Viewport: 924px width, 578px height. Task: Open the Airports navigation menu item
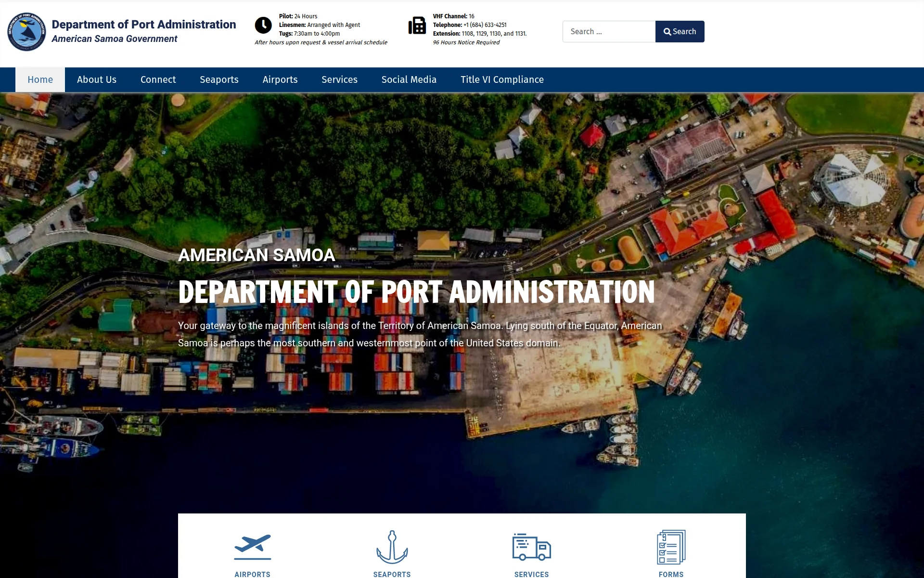point(280,79)
